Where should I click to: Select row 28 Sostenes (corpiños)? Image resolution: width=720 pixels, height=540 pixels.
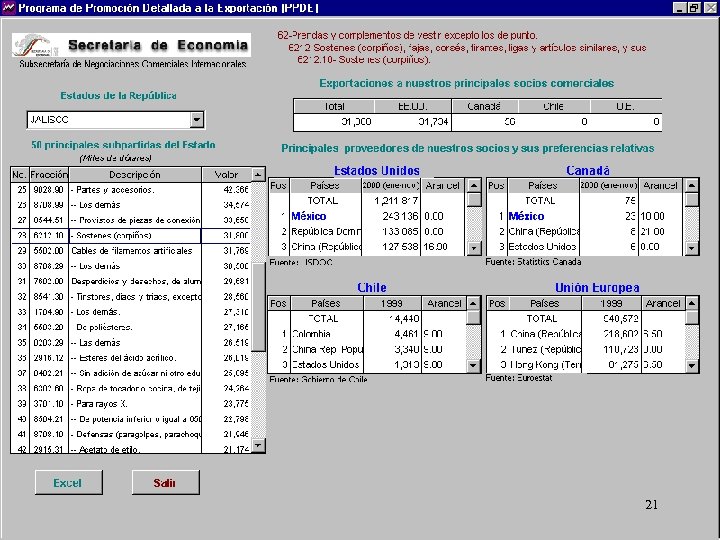131,236
